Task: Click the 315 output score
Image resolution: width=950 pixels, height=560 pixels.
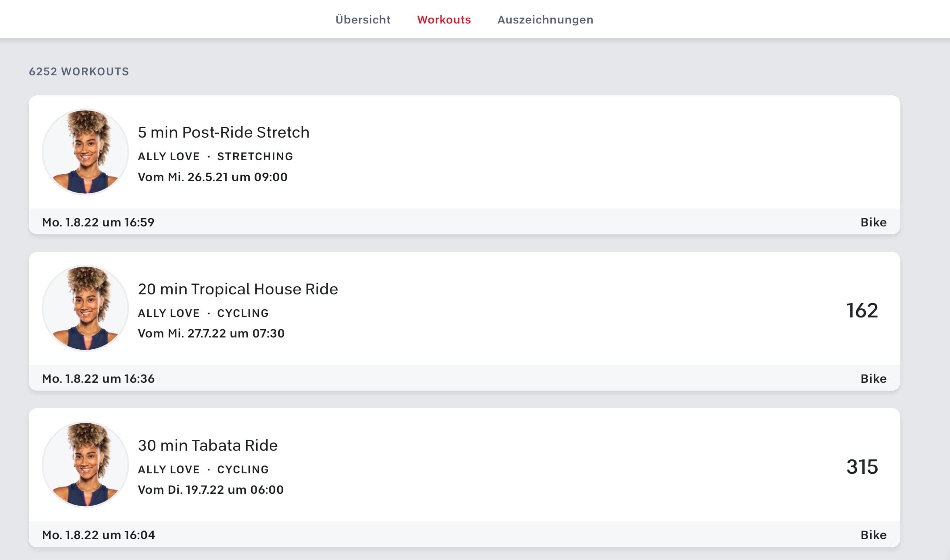Action: coord(862,467)
